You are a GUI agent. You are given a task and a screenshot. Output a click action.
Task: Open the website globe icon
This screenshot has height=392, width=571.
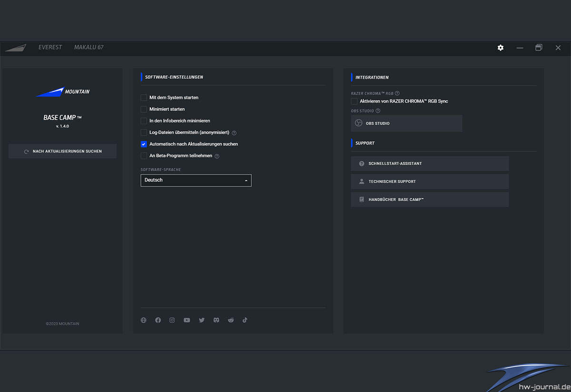coord(144,320)
